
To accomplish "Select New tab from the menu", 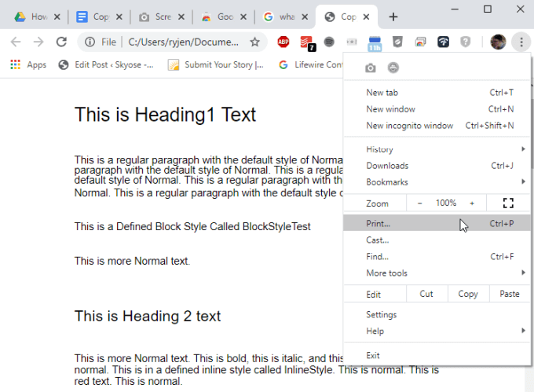I will tap(437, 92).
